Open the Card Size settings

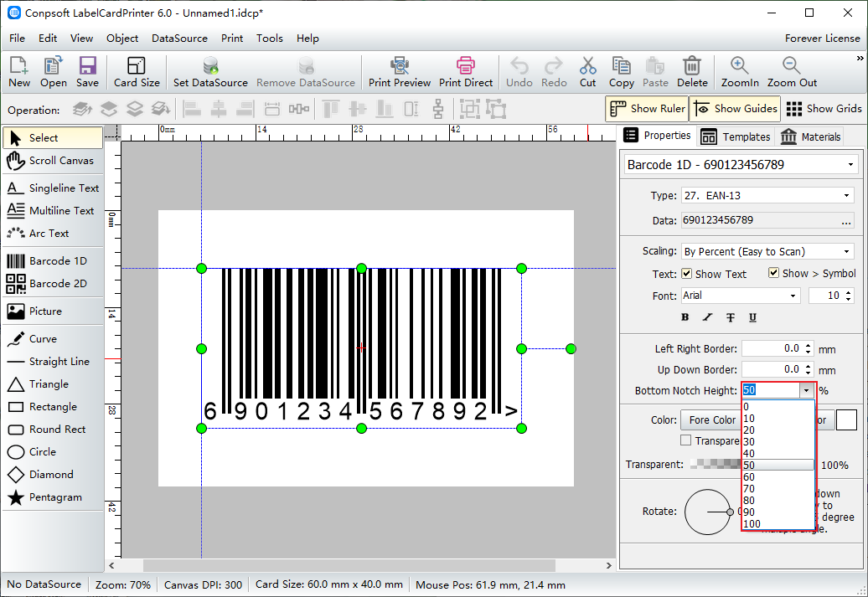137,72
